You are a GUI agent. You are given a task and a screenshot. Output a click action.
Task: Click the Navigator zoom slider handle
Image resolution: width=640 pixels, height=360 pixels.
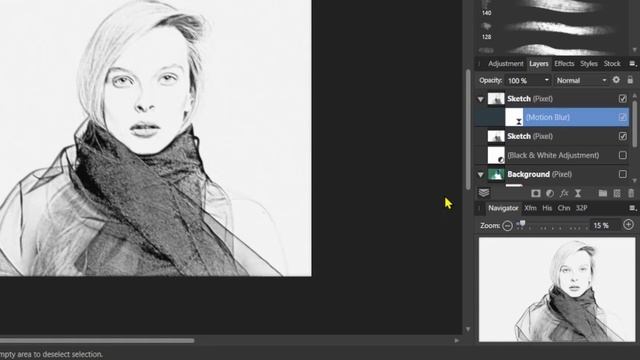522,223
